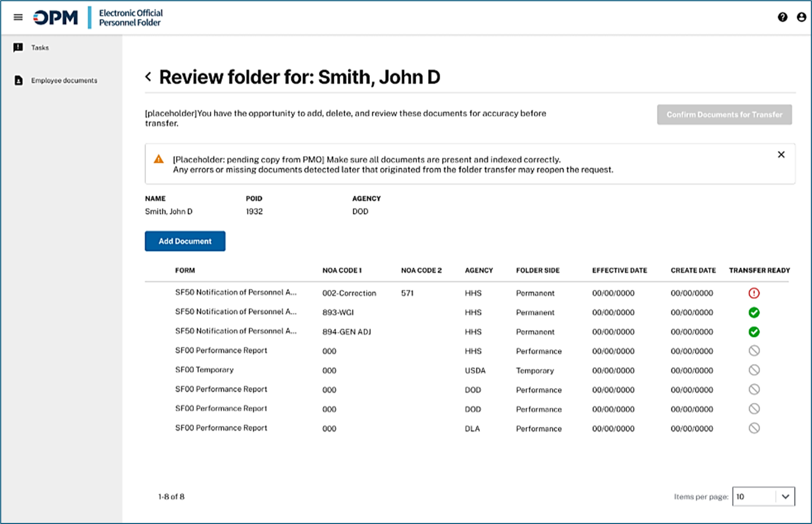Go back using the arrow beside Review folder

(x=149, y=77)
